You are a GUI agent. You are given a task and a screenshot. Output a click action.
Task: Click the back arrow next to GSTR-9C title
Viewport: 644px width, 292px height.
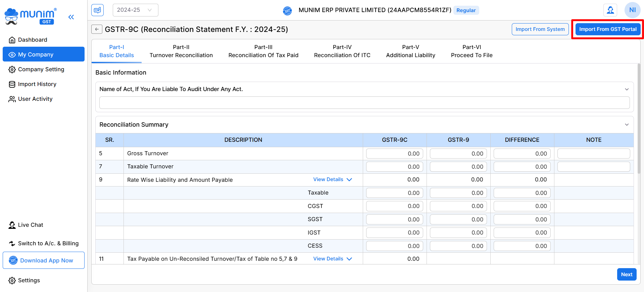point(97,29)
